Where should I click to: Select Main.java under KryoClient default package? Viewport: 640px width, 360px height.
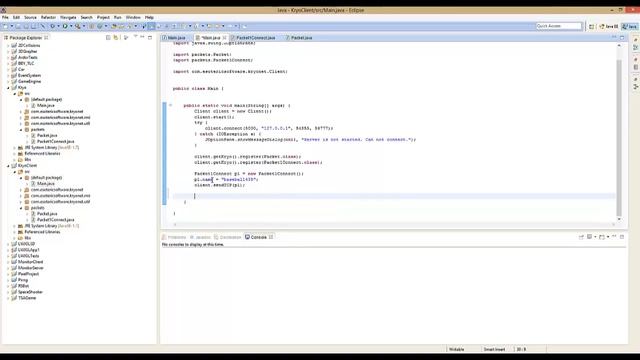46,184
